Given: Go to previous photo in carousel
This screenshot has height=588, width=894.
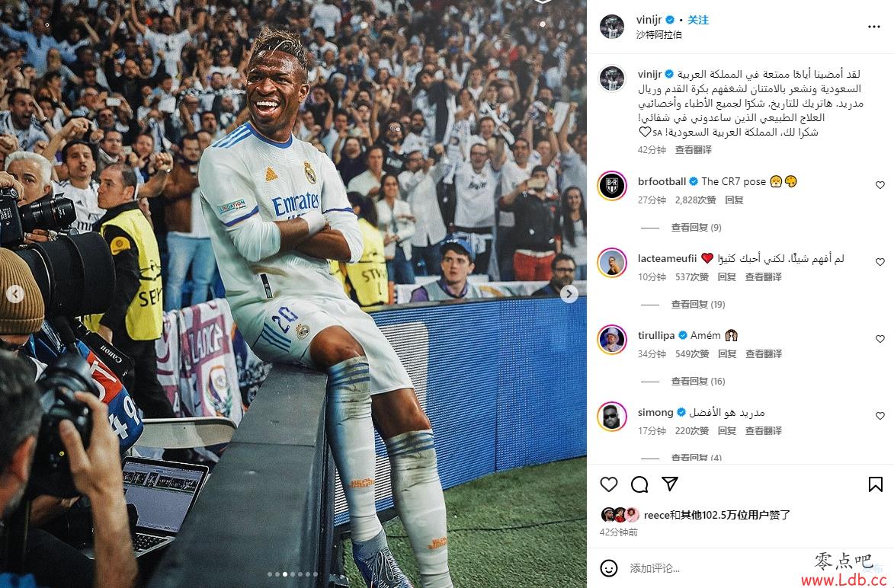Looking at the screenshot, I should (x=14, y=293).
